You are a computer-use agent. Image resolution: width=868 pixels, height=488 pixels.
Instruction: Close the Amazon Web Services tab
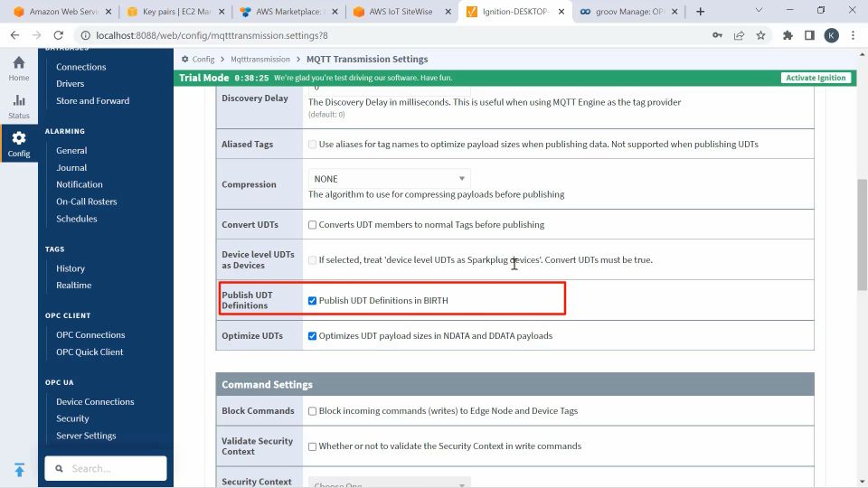click(108, 12)
